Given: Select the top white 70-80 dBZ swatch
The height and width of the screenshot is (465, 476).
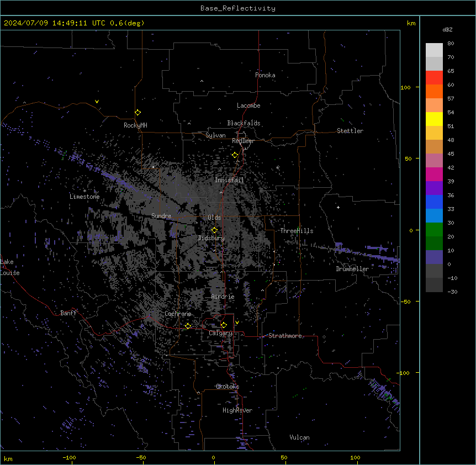Looking at the screenshot, I should 434,50.
